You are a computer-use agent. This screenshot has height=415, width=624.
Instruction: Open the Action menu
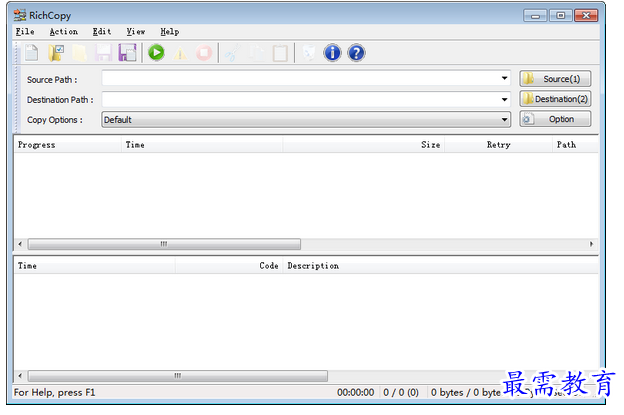63,32
